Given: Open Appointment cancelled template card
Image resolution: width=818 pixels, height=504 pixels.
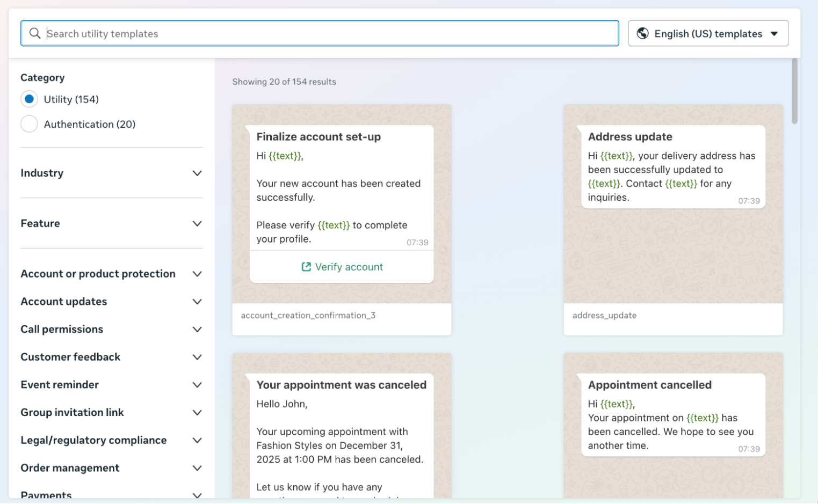Looking at the screenshot, I should click(673, 426).
